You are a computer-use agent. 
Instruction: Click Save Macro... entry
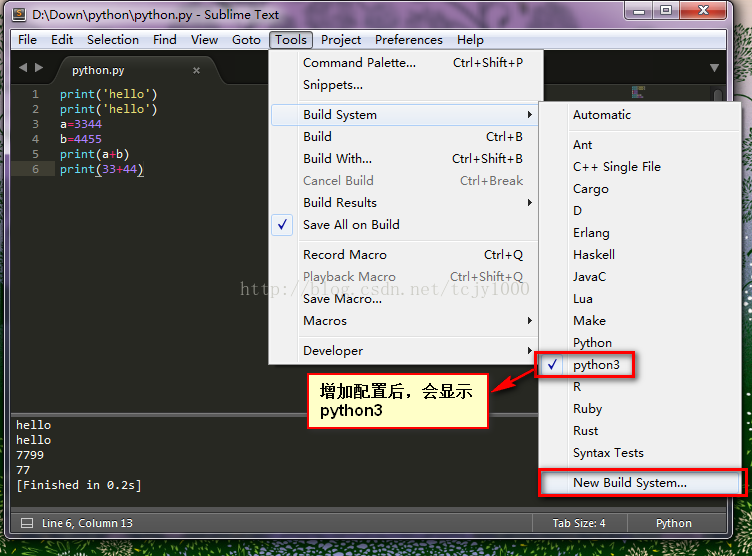click(405, 299)
